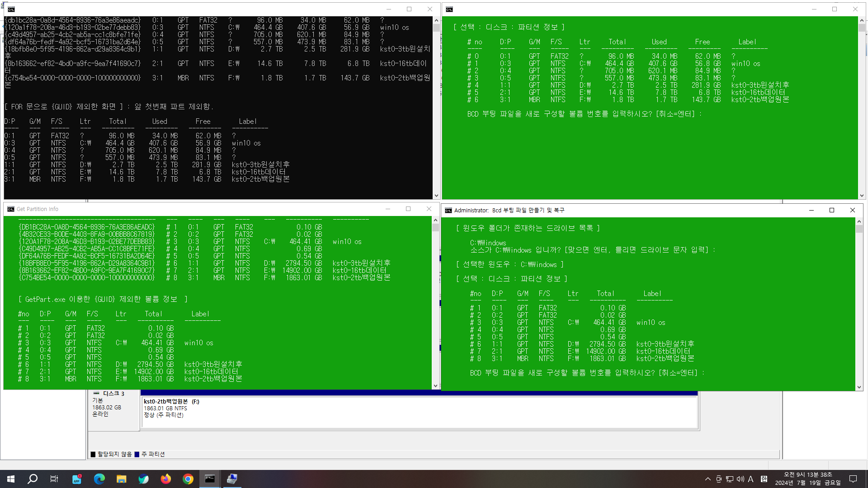The height and width of the screenshot is (488, 868).
Task: Click scroll-down arrow in Get Partition Info window
Action: pos(435,386)
